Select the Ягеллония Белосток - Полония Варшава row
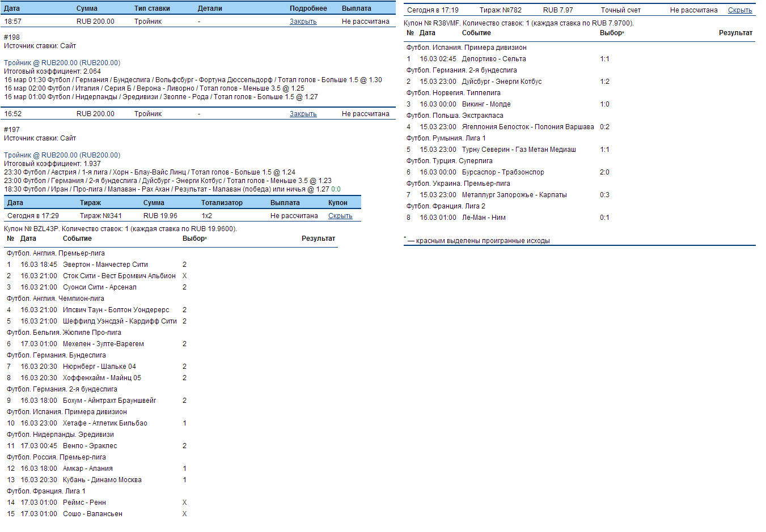 pyautogui.click(x=579, y=127)
